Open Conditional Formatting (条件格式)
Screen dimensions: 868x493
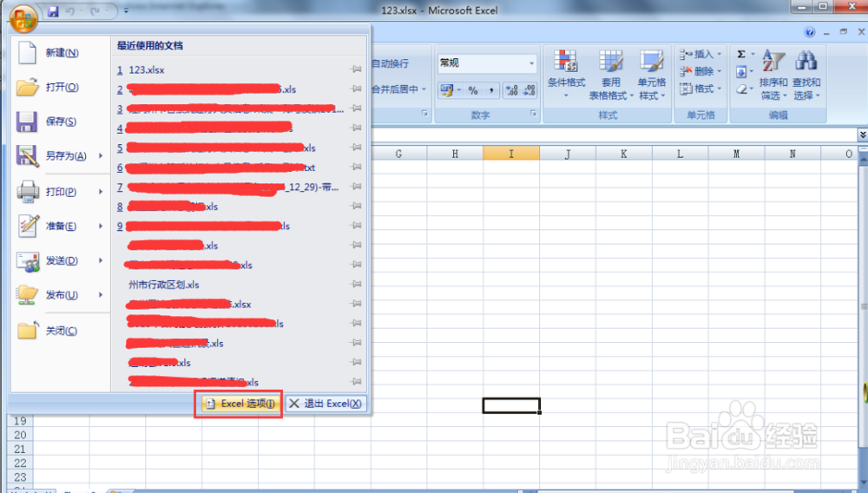(x=566, y=75)
